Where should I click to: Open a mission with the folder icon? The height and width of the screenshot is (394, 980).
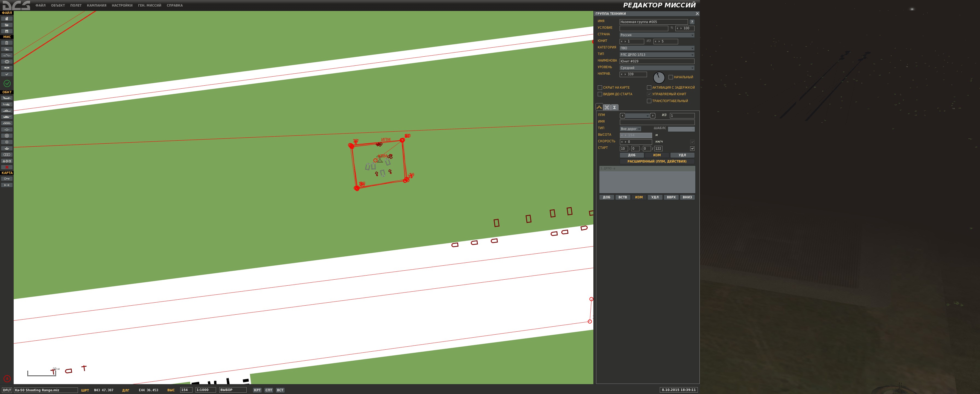(x=7, y=25)
